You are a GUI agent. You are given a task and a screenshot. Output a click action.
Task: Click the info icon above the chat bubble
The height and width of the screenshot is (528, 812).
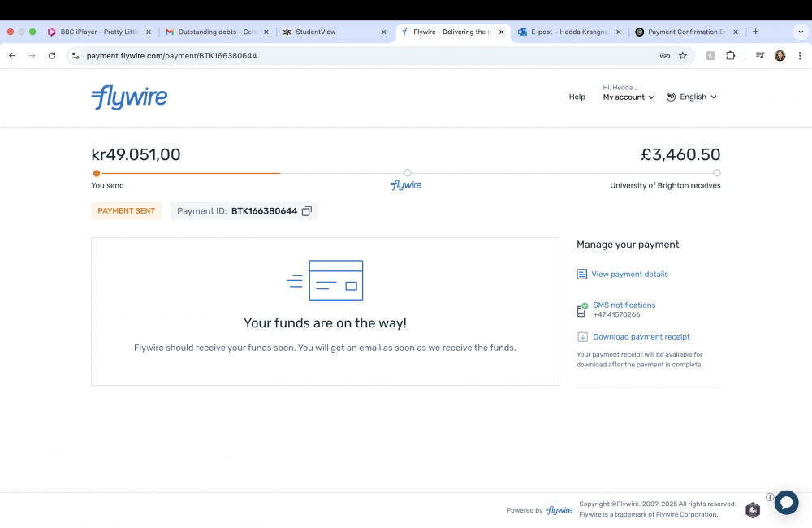770,497
